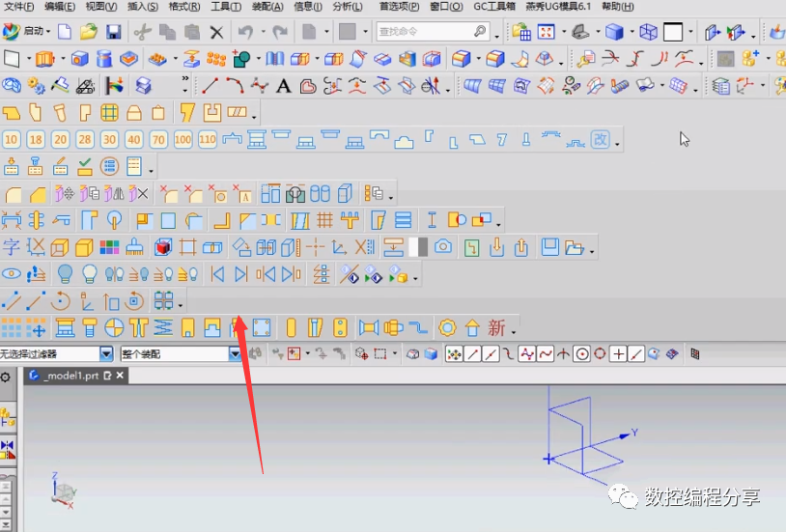Click the gear-shaped mold icon
Viewport: 786px width, 532px height.
(x=447, y=328)
